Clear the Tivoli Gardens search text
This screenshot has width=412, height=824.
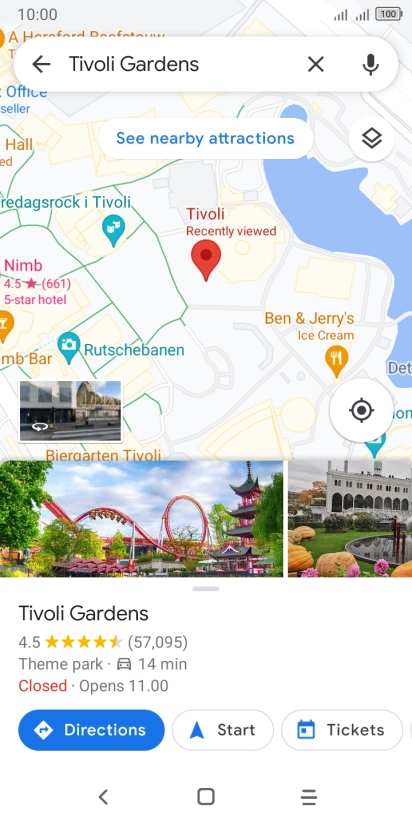tap(315, 64)
